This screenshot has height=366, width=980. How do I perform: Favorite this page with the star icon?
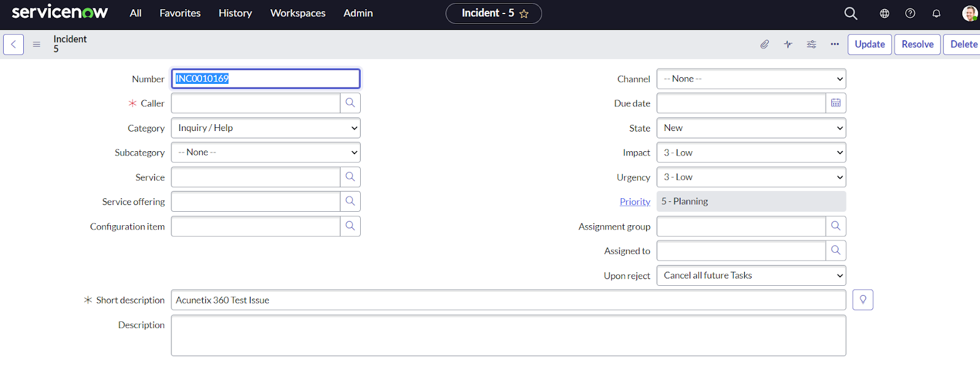[524, 13]
